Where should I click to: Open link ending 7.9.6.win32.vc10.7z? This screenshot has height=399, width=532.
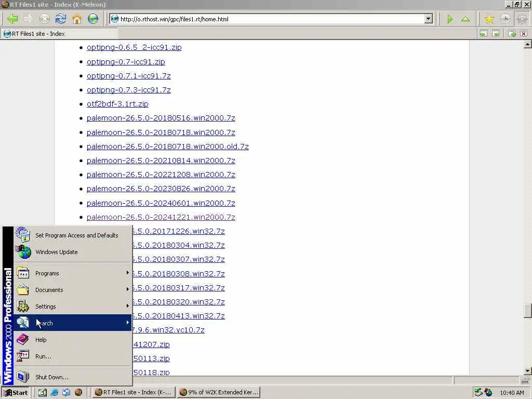tap(168, 330)
